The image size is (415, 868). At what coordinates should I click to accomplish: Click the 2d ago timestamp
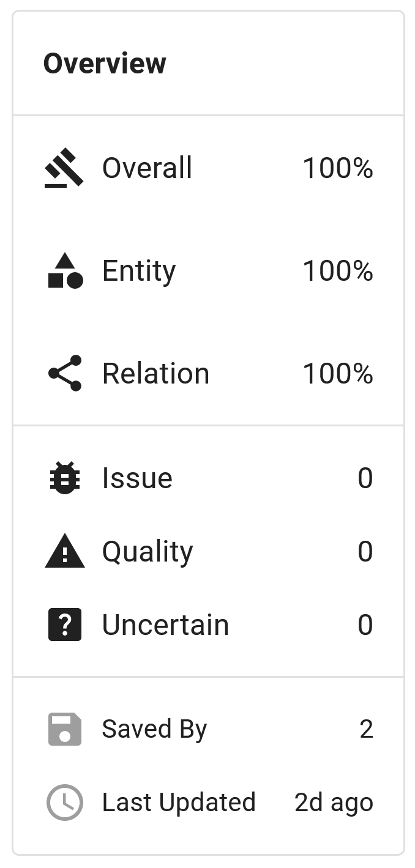334,802
